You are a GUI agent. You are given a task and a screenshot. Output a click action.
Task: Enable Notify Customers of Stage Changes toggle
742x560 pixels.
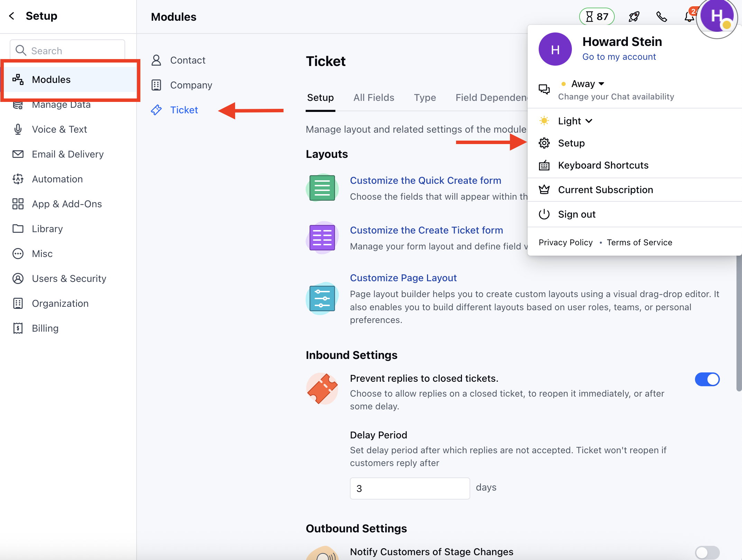click(707, 552)
